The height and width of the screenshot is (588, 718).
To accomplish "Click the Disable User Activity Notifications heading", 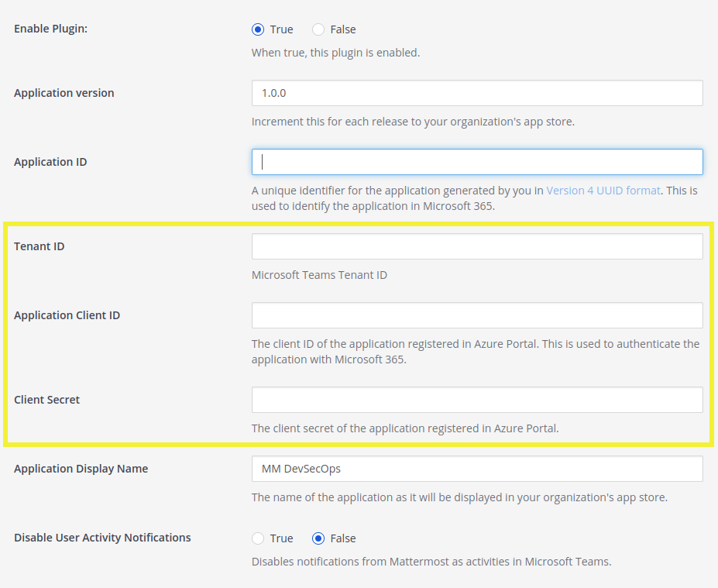I will 102,538.
